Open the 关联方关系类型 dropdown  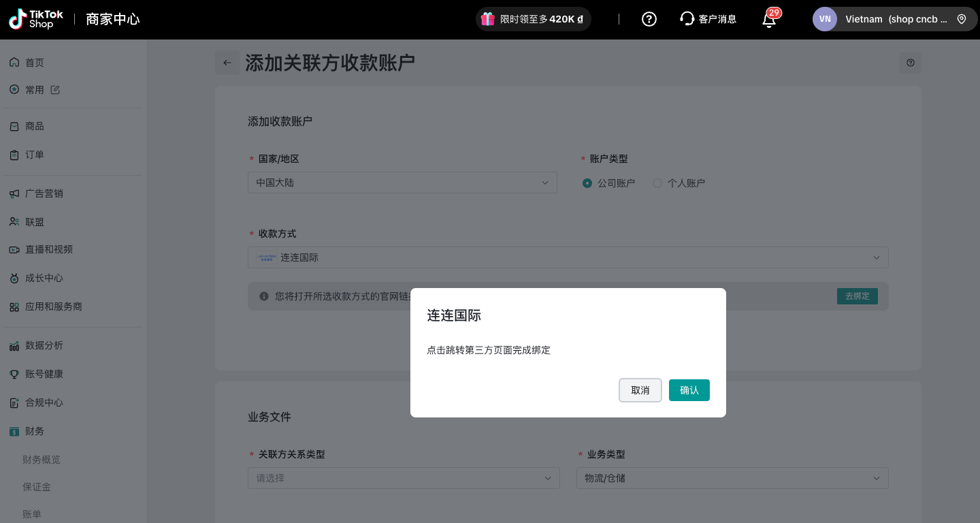(404, 478)
